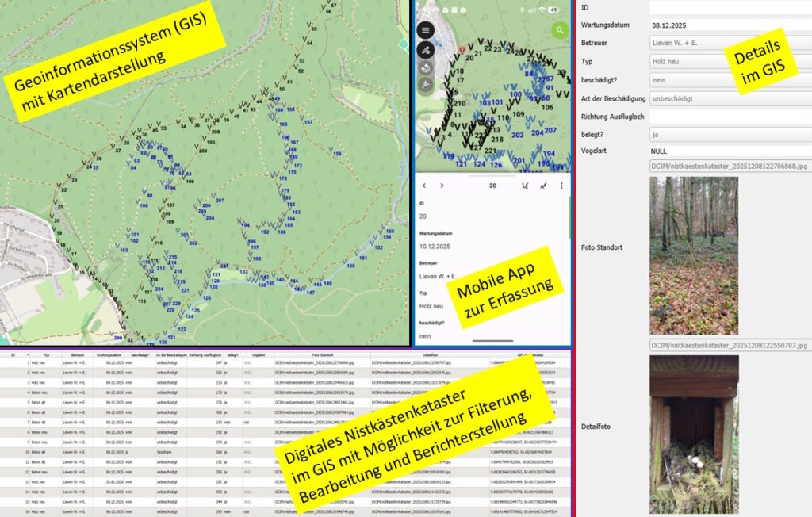Open three-dot overflow menu in feature panel
The height and width of the screenshot is (517, 812).
[561, 186]
